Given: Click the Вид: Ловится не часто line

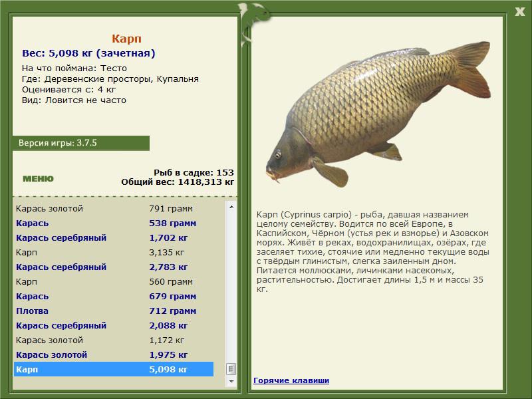Looking at the screenshot, I should (74, 100).
